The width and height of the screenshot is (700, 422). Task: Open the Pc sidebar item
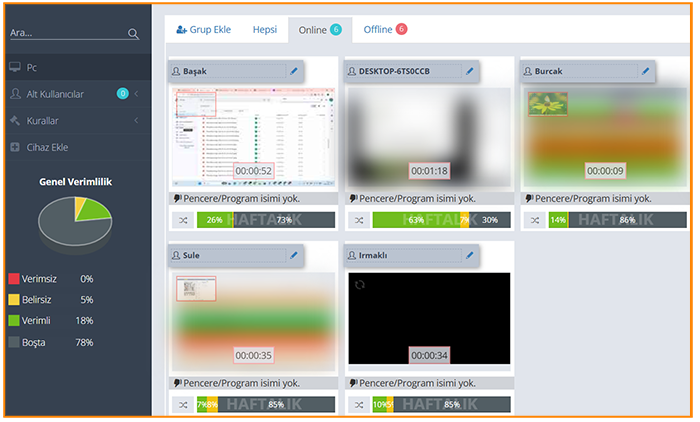(79, 67)
